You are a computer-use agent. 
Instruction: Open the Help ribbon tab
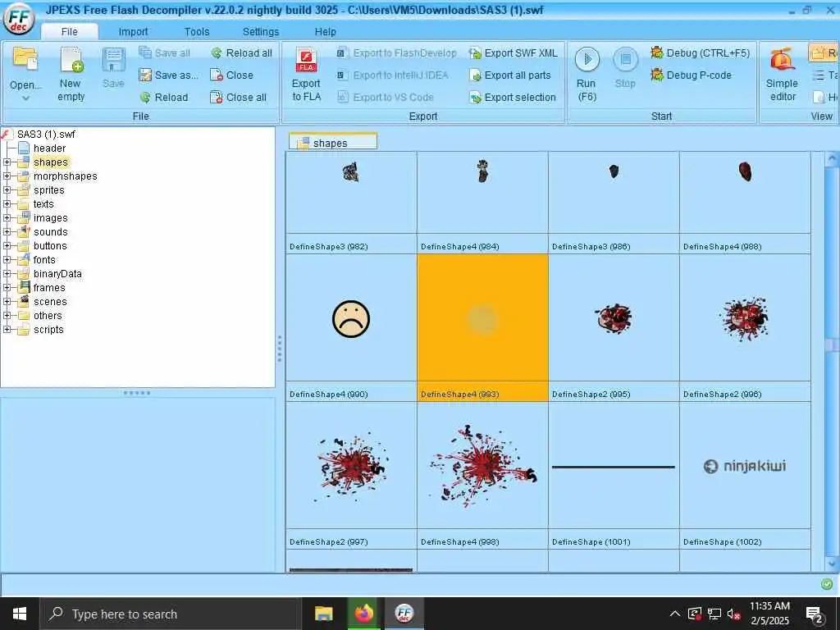coord(325,32)
